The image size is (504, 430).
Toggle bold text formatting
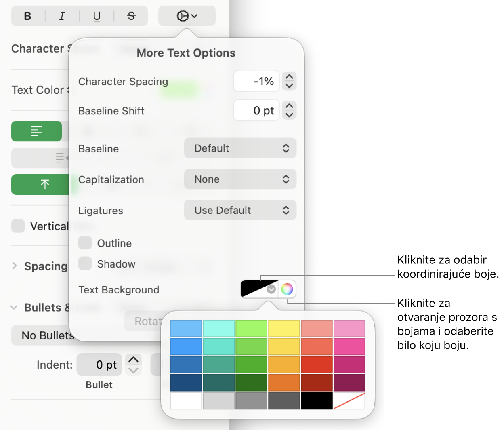click(x=28, y=16)
